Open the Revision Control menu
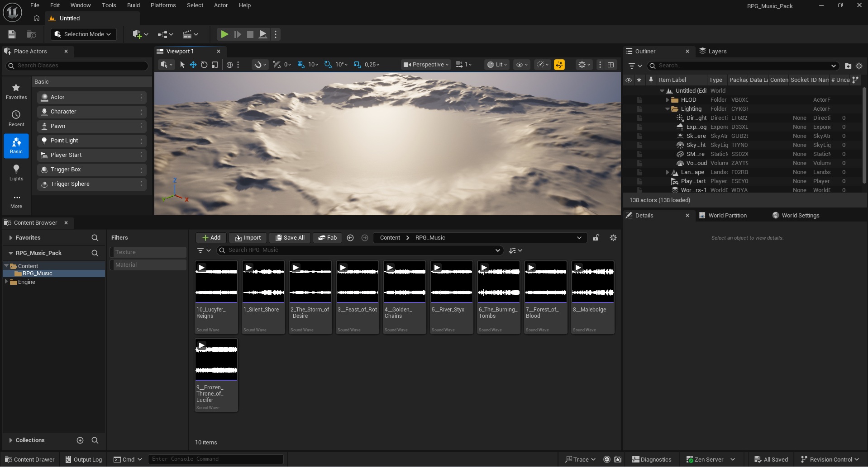This screenshot has height=467, width=868. [830, 459]
